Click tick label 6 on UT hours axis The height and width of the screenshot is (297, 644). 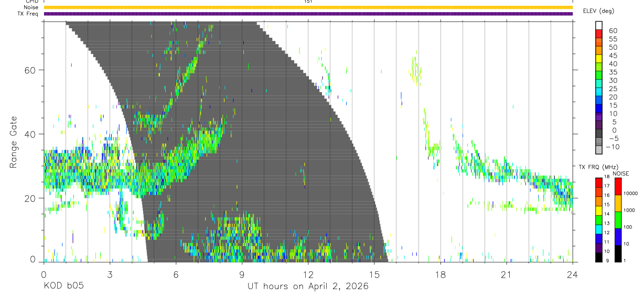point(175,274)
